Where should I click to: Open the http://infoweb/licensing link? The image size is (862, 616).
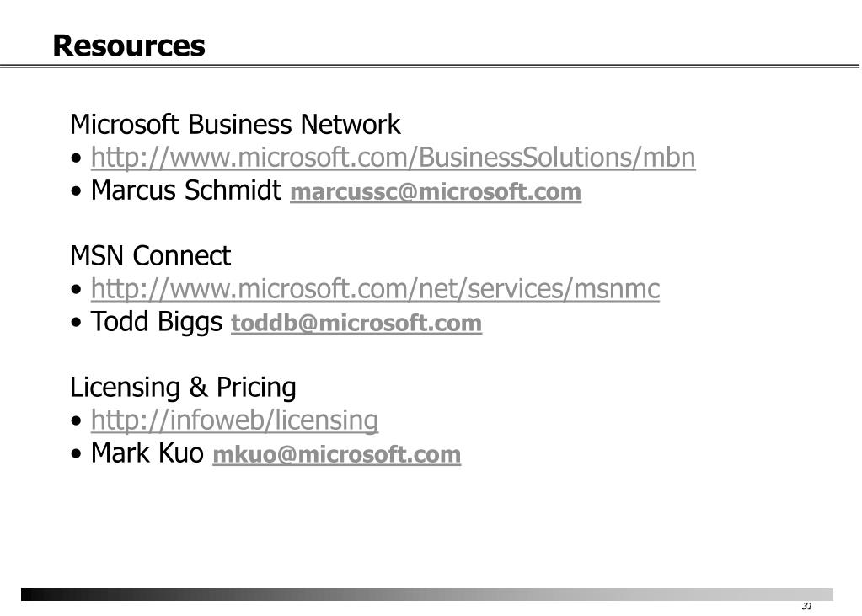coord(234,420)
